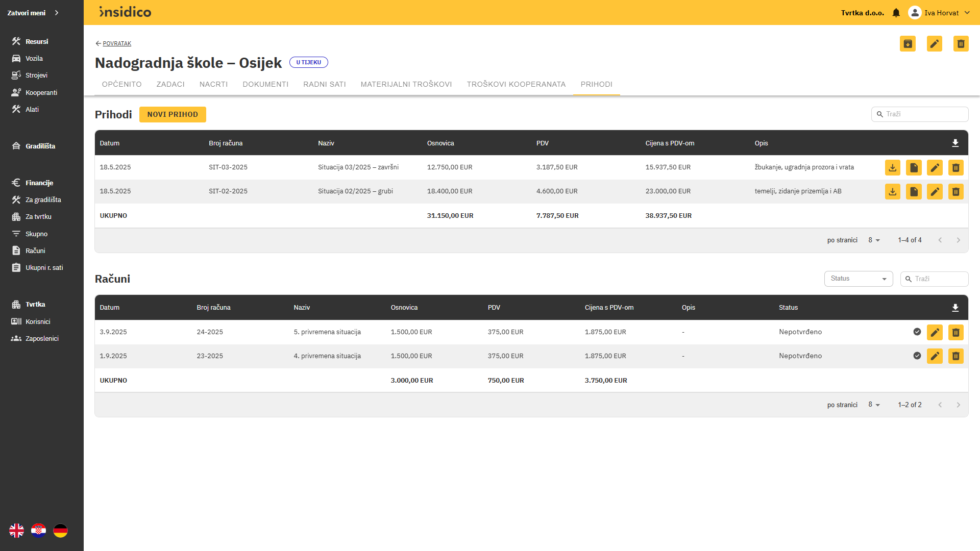
Task: Switch language to German flag
Action: 60,531
